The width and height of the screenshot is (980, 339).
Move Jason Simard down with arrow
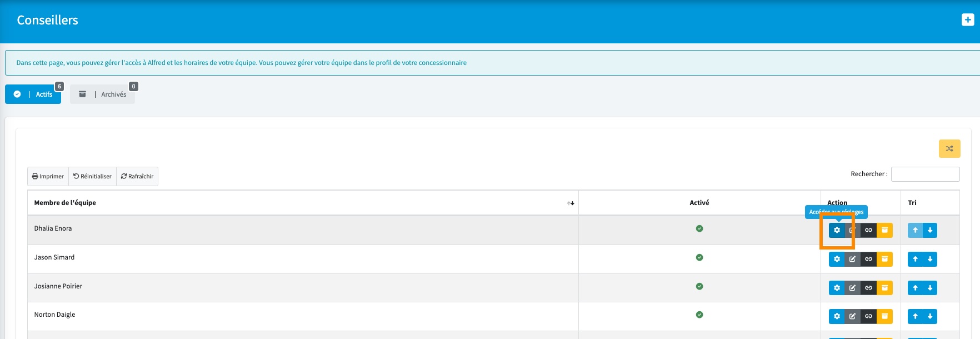click(x=930, y=259)
